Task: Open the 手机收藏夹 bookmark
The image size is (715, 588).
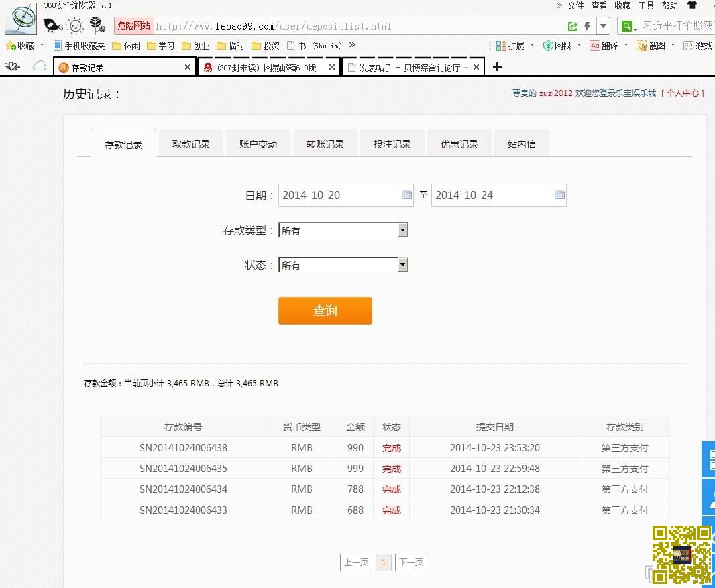Action: [x=79, y=46]
